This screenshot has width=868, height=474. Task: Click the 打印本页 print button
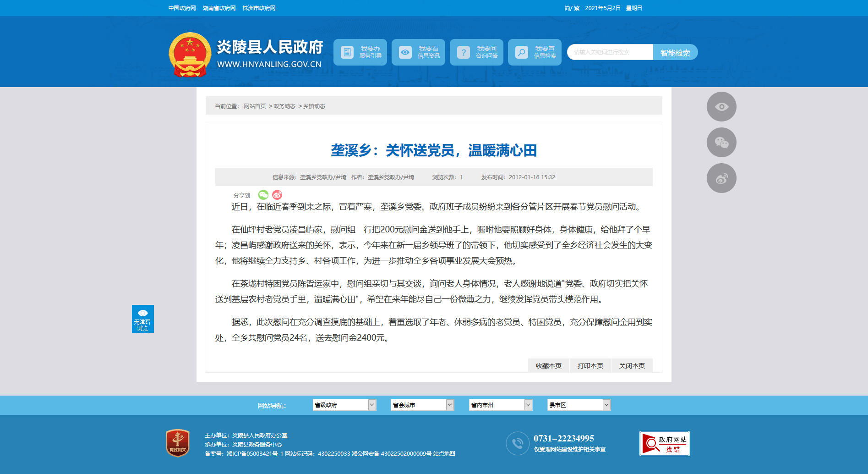[590, 366]
